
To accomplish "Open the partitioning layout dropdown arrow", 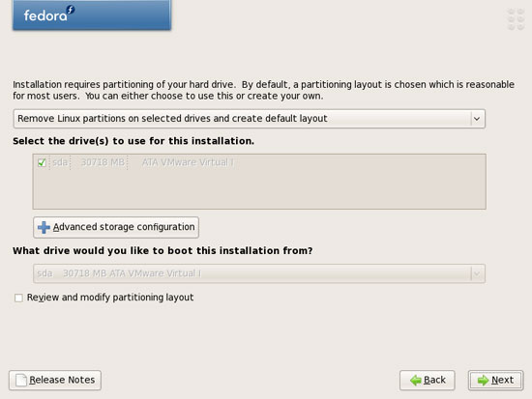I will 477,119.
